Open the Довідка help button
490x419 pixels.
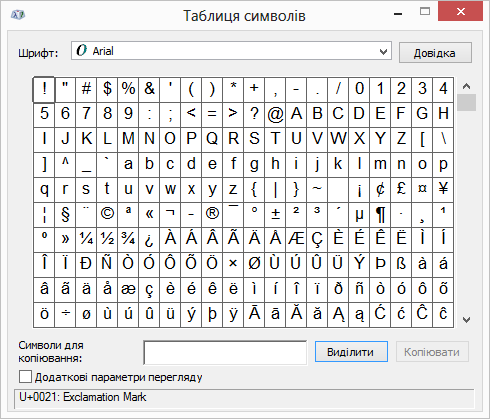435,53
